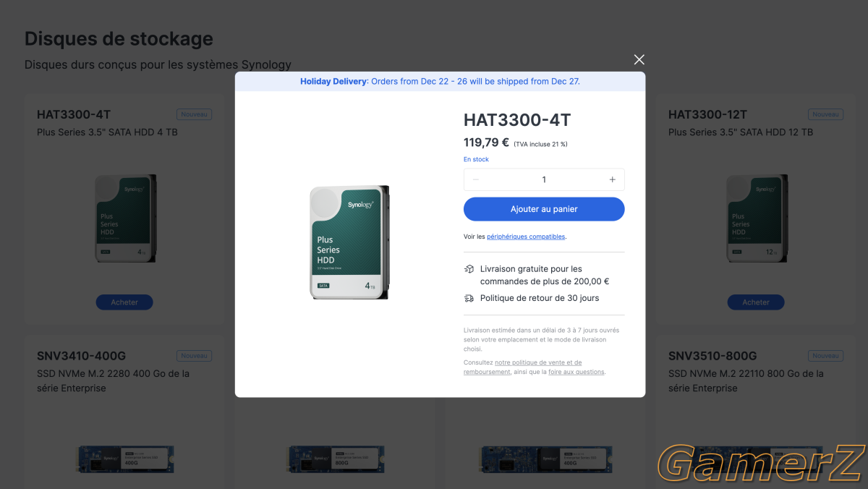Click the Livraison gratuite text in modal
This screenshot has height=489, width=868.
point(545,276)
